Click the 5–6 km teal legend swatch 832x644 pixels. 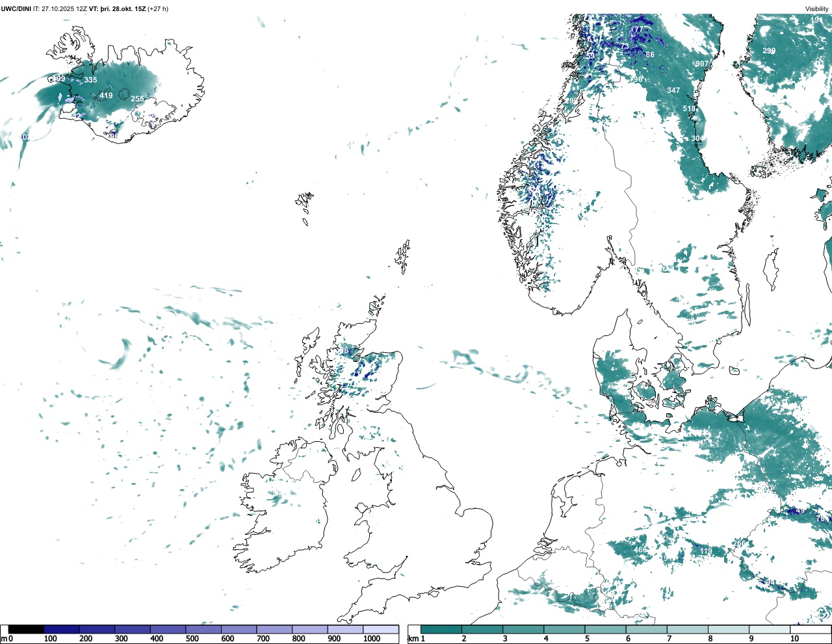click(x=606, y=630)
